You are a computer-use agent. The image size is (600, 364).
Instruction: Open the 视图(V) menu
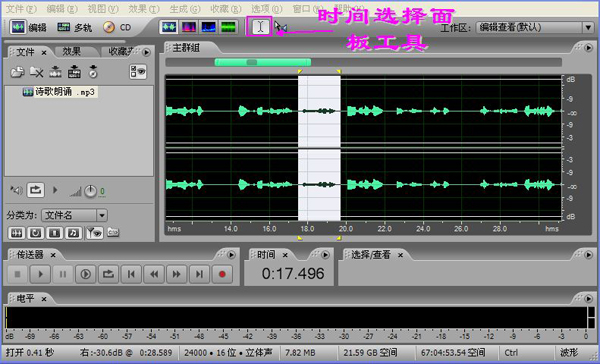pos(103,8)
